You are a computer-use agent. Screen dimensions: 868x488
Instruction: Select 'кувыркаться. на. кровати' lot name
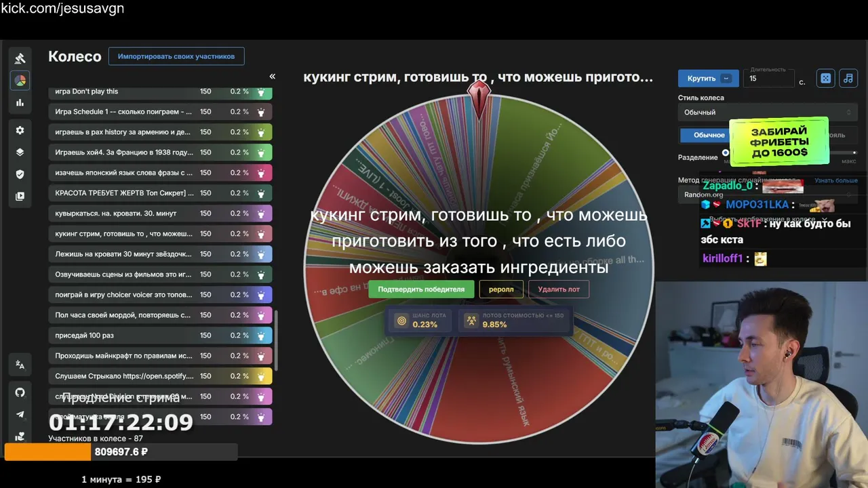(x=116, y=213)
